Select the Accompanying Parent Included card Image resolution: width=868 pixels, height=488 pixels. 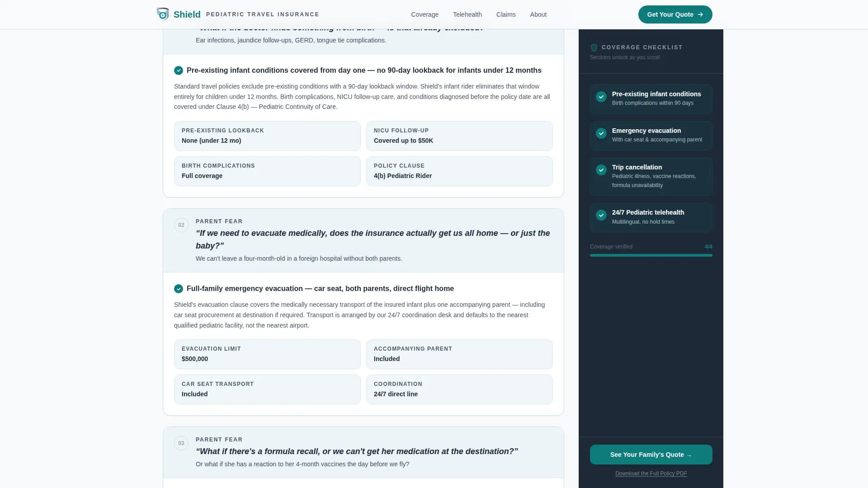(459, 354)
